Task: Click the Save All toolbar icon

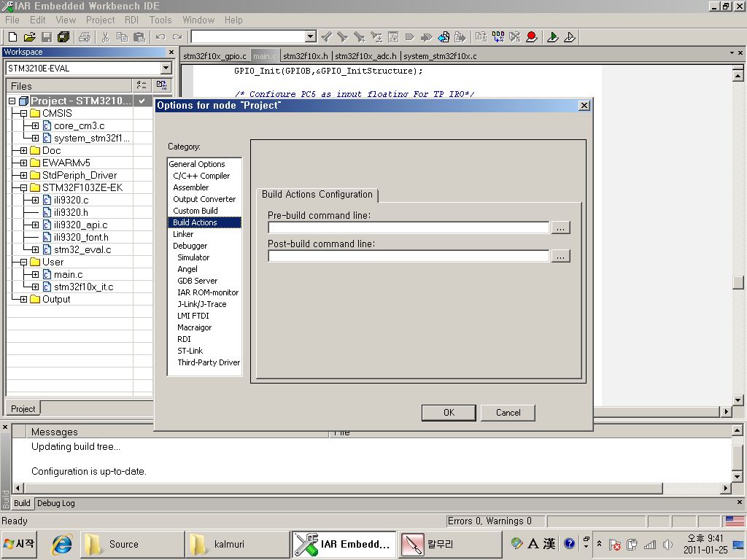Action: [x=63, y=36]
